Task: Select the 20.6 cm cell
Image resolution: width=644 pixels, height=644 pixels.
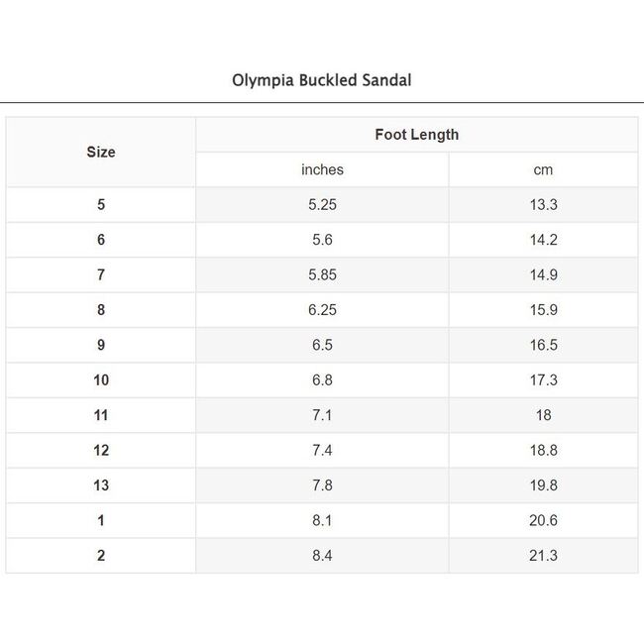Action: [x=543, y=520]
